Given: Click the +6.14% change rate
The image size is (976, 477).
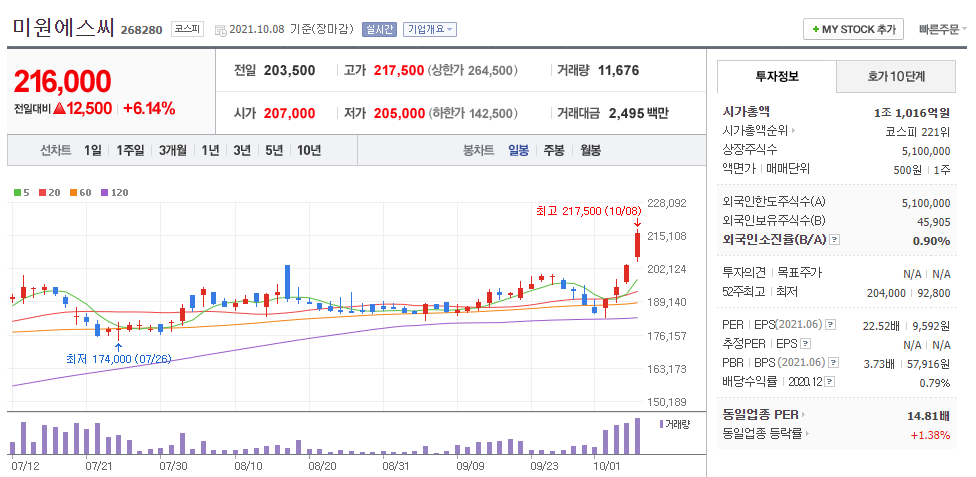Looking at the screenshot, I should tap(149, 108).
